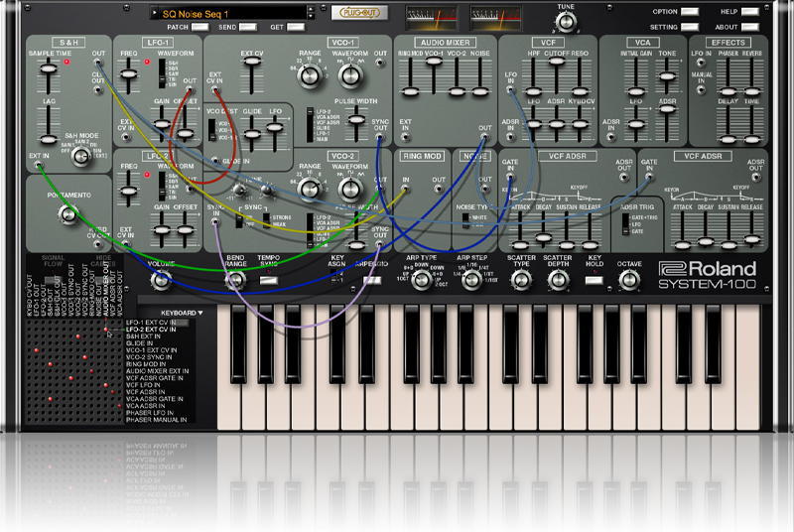
Task: Click the PLUG-OUT button
Action: [x=359, y=13]
